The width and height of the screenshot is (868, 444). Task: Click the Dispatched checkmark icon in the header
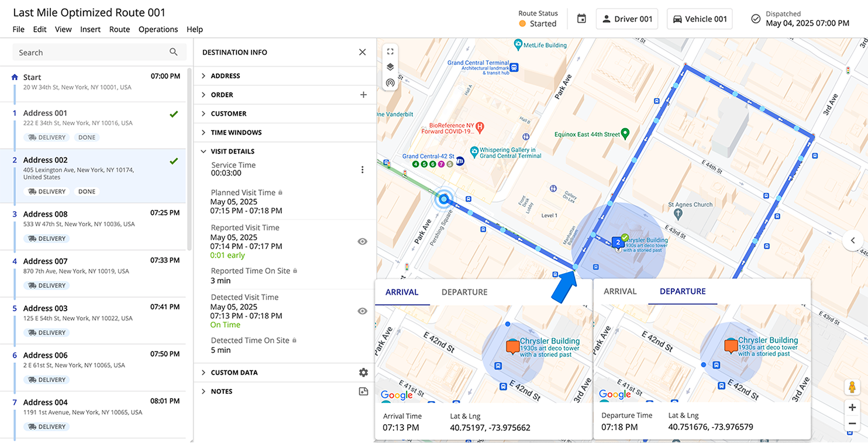(x=755, y=18)
